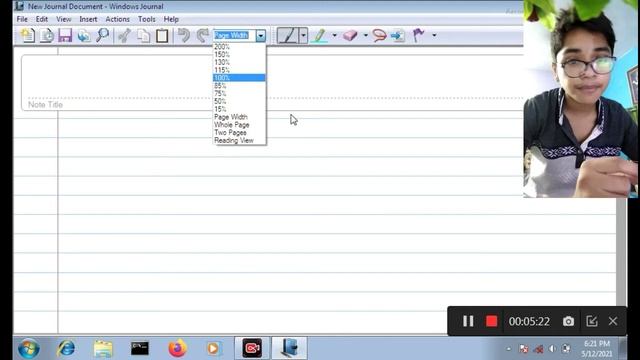640x360 pixels.
Task: Click the Copy icon
Action: (143, 36)
